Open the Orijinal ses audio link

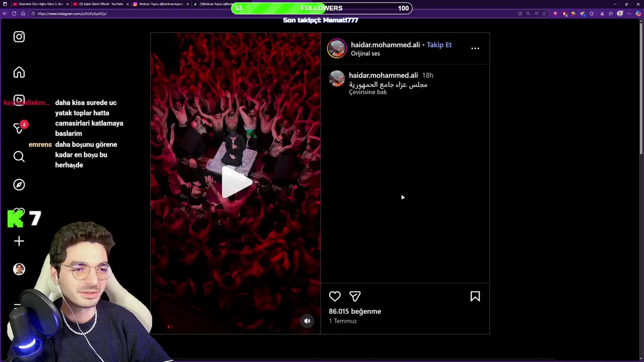tap(365, 53)
